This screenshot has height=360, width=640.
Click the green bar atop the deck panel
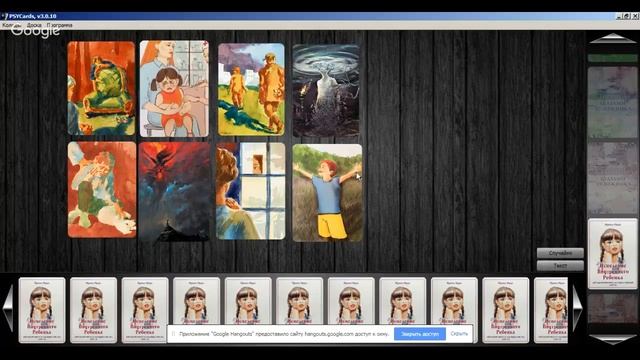(612, 58)
